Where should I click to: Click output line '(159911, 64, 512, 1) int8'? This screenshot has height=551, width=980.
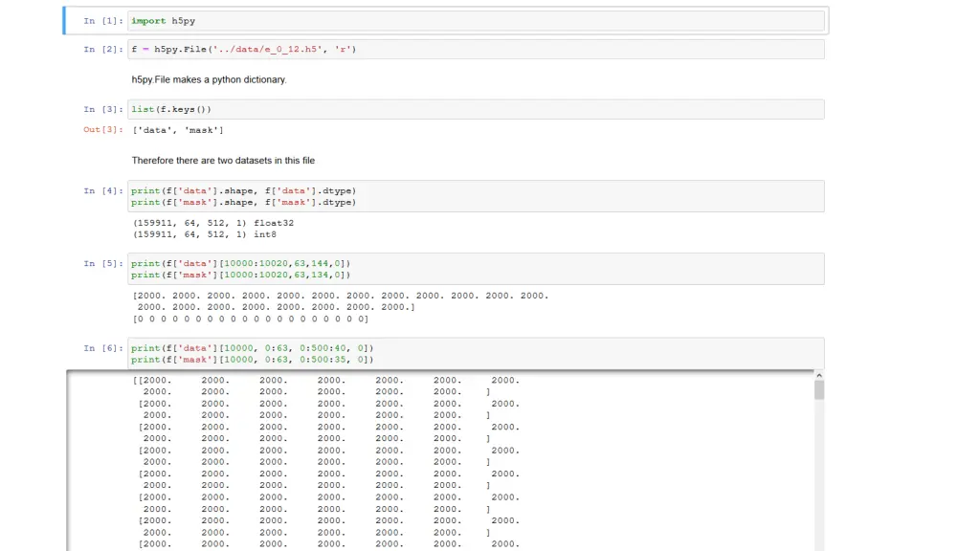pyautogui.click(x=205, y=235)
